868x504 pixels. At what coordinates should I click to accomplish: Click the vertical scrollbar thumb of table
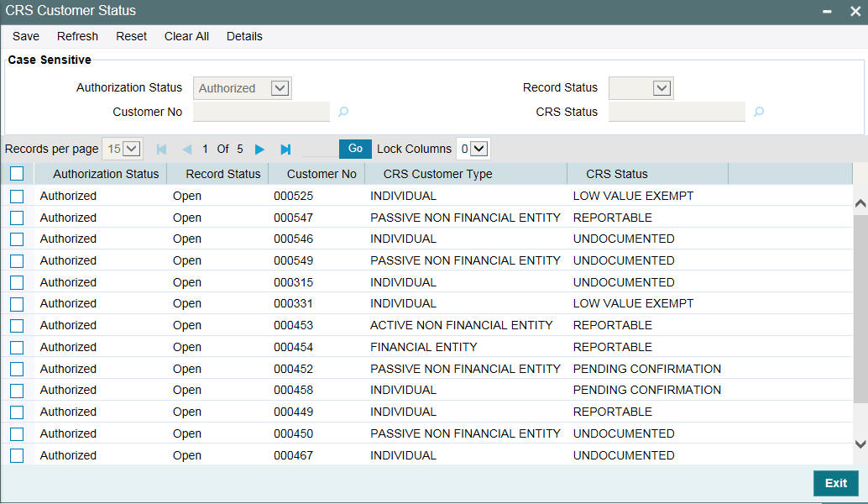click(x=860, y=308)
